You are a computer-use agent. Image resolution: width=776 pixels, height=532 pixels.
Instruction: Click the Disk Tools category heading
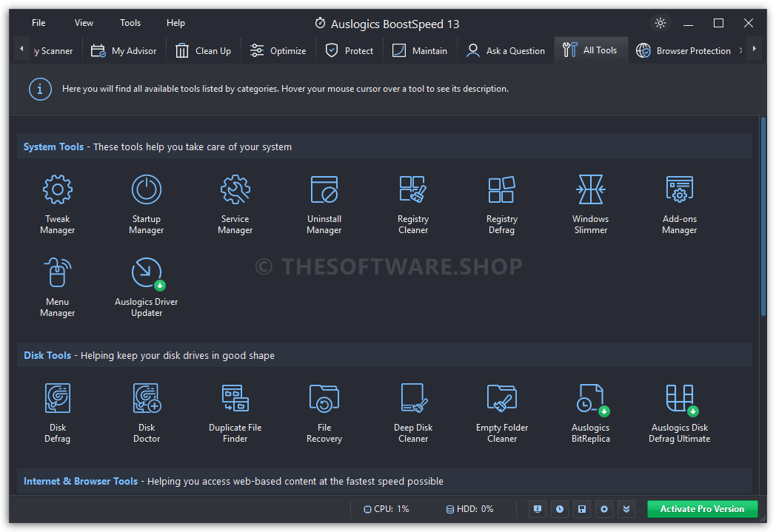(47, 355)
